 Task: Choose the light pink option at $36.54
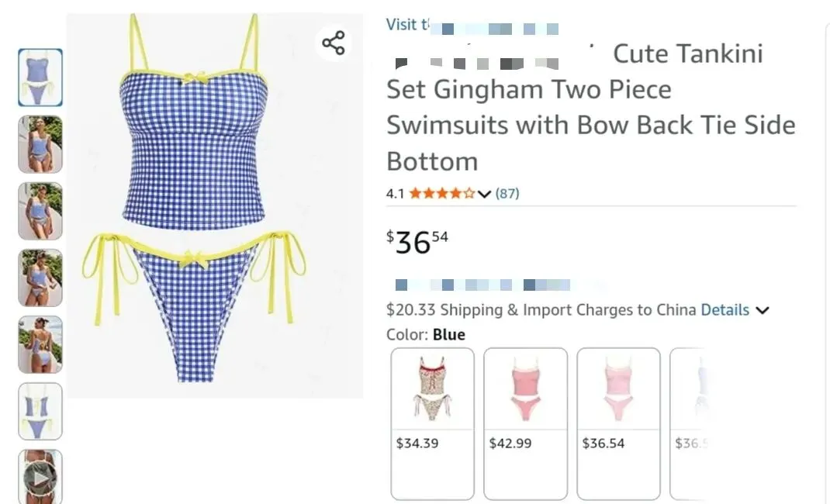[618, 423]
